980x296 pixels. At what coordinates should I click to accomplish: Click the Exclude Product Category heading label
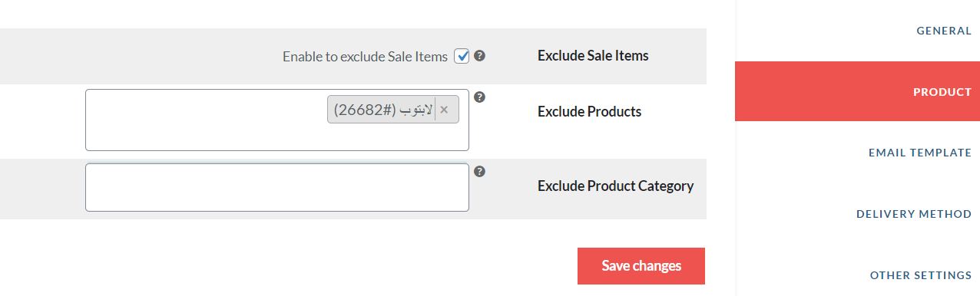pyautogui.click(x=615, y=186)
